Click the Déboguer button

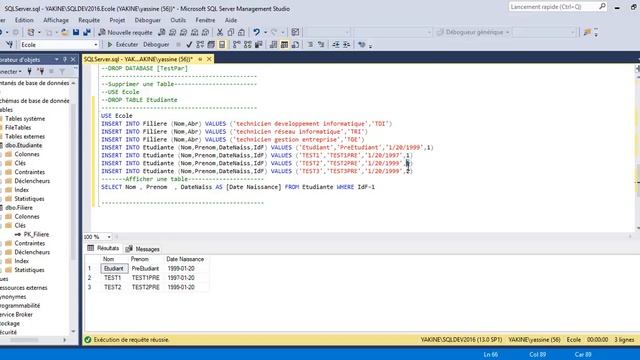156,44
